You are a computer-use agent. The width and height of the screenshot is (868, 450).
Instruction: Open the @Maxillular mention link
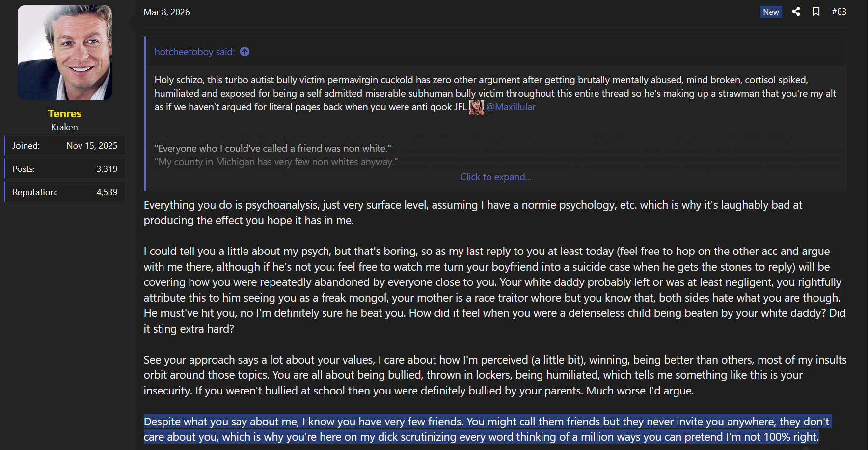(511, 107)
